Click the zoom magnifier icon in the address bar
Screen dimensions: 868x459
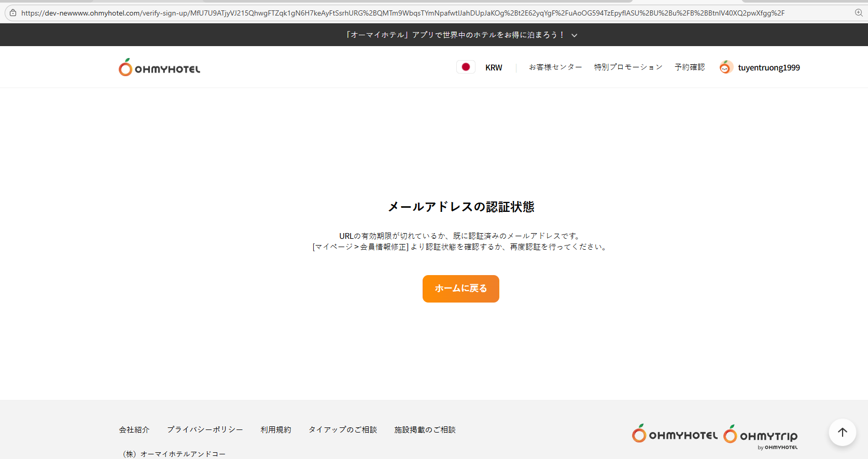coord(859,13)
